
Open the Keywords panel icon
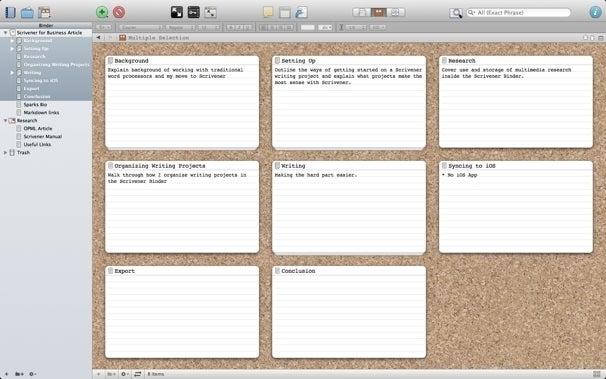pyautogui.click(x=194, y=12)
